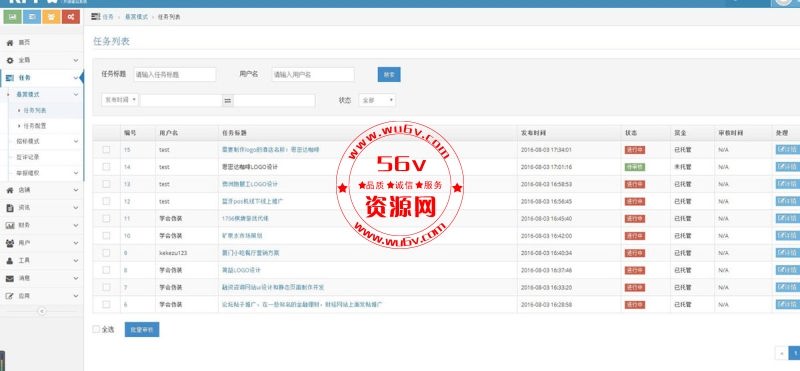Expand the 用户 menu chevron
The width and height of the screenshot is (800, 371).
[76, 243]
